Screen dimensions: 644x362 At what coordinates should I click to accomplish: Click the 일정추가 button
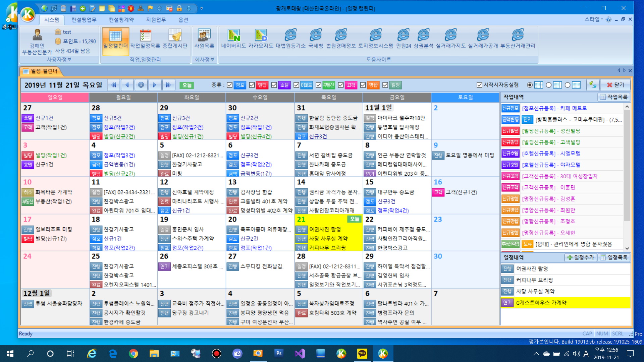point(580,257)
